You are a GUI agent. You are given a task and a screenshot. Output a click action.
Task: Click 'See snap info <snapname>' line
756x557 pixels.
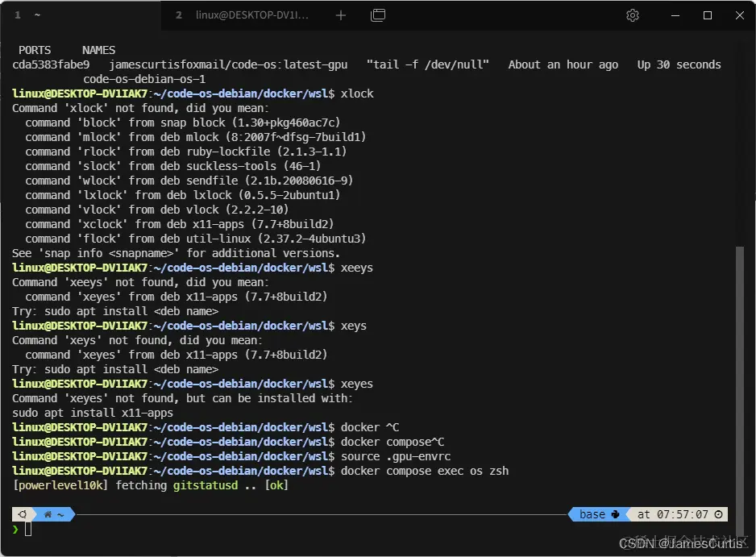coord(176,253)
